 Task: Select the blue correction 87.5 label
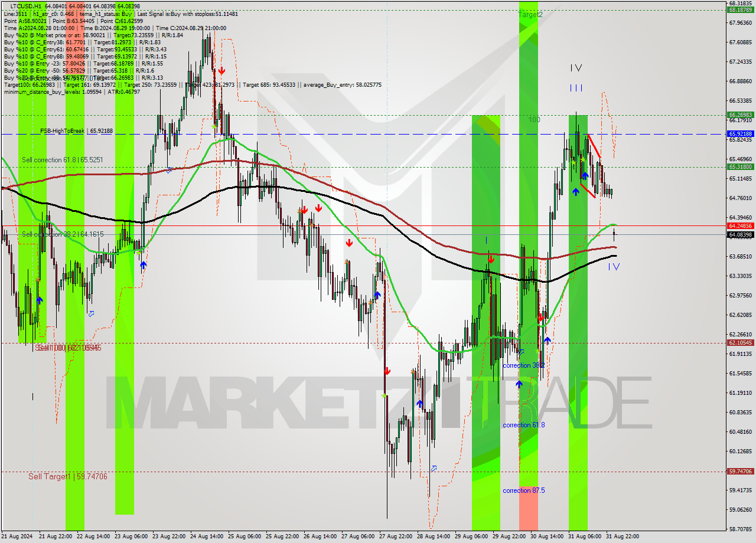(x=523, y=490)
